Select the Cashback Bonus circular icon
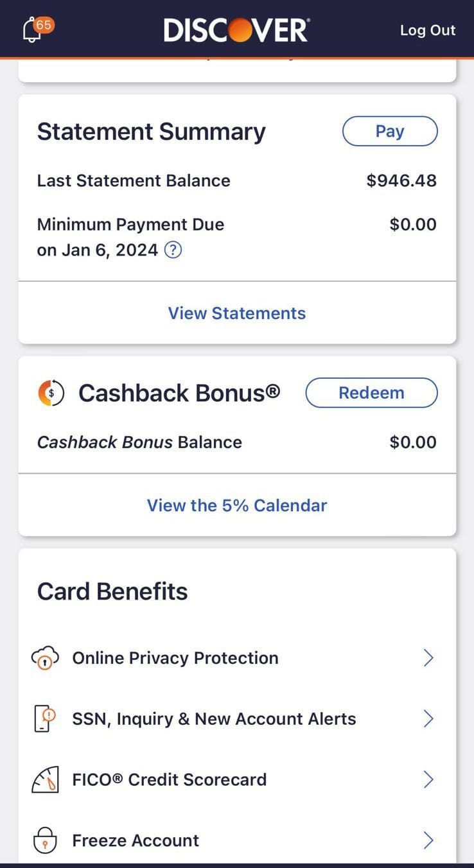Viewport: 474px width, 868px height. pyautogui.click(x=51, y=392)
